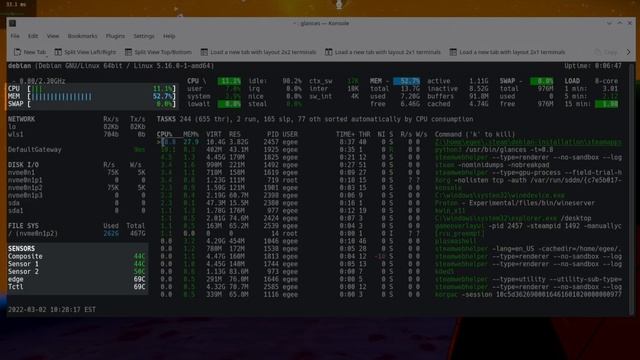Select the Xorg process row
640x360 pixels.
click(x=389, y=180)
